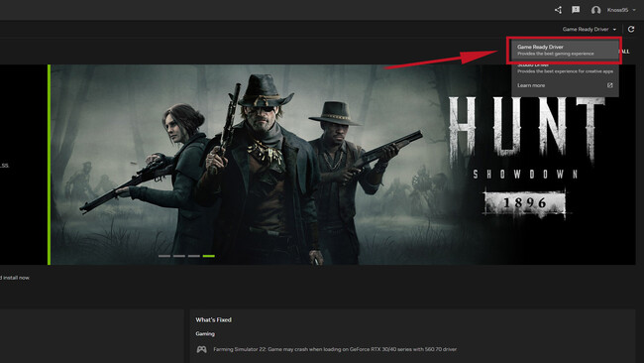Open the Learn more menu entry

pos(565,85)
